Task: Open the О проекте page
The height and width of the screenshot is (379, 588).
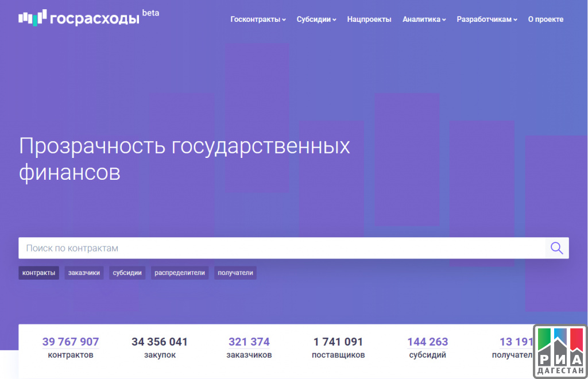Action: point(546,20)
